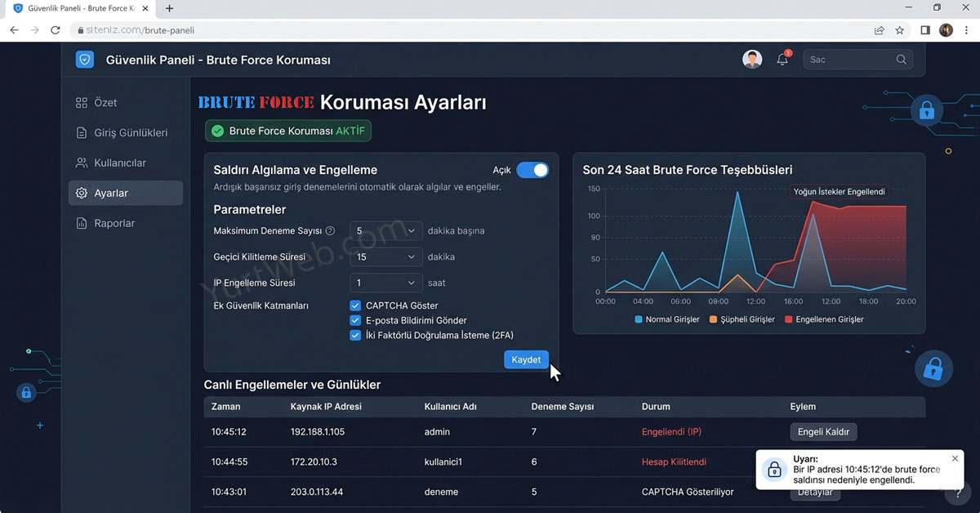This screenshot has height=513, width=980.
Task: Bookmark this page with the star
Action: (899, 30)
